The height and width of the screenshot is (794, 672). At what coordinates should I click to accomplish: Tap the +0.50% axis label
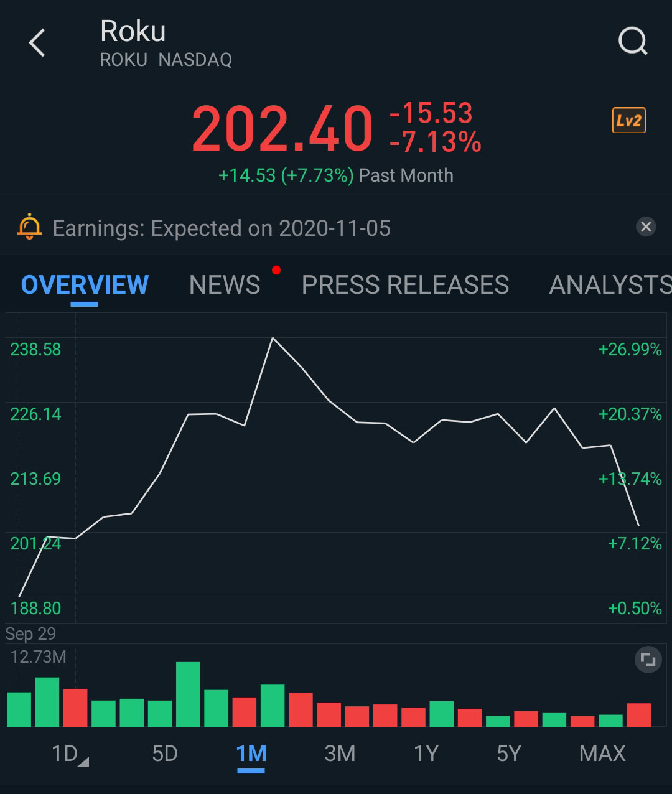click(635, 609)
